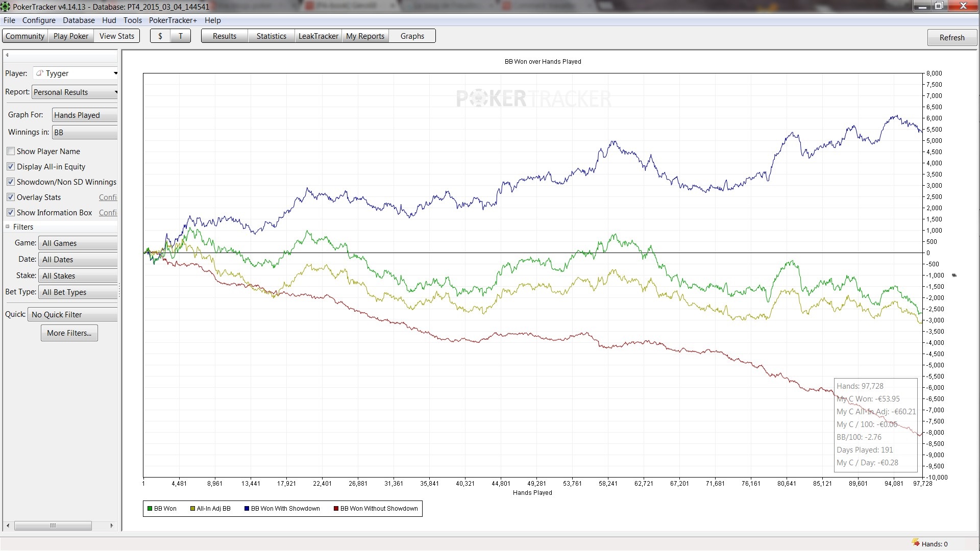Click 'BB/100: -2.76' in information box

click(x=859, y=437)
